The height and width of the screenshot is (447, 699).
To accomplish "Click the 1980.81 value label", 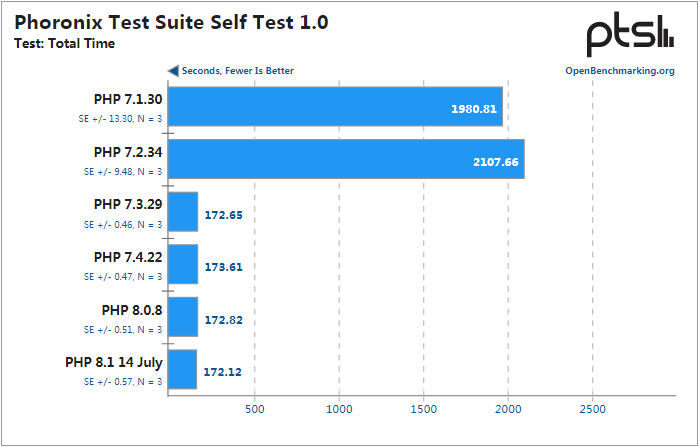I will click(x=474, y=108).
